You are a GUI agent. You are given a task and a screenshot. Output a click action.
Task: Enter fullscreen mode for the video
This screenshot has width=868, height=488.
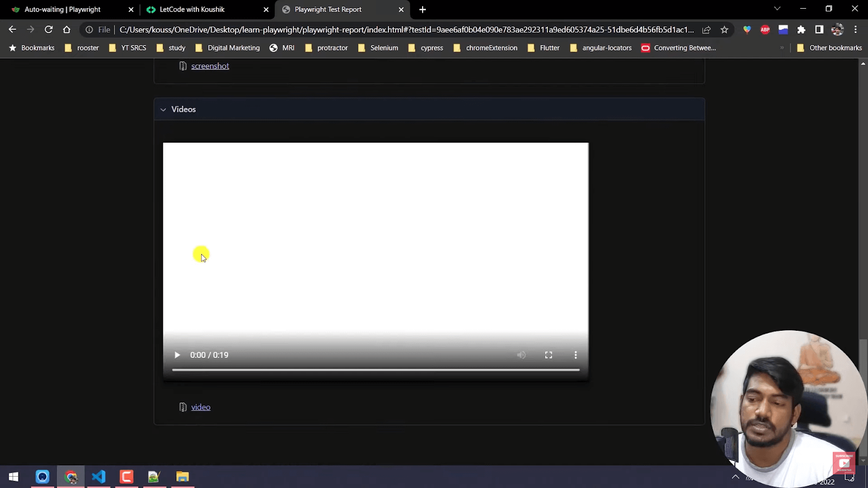pos(548,355)
